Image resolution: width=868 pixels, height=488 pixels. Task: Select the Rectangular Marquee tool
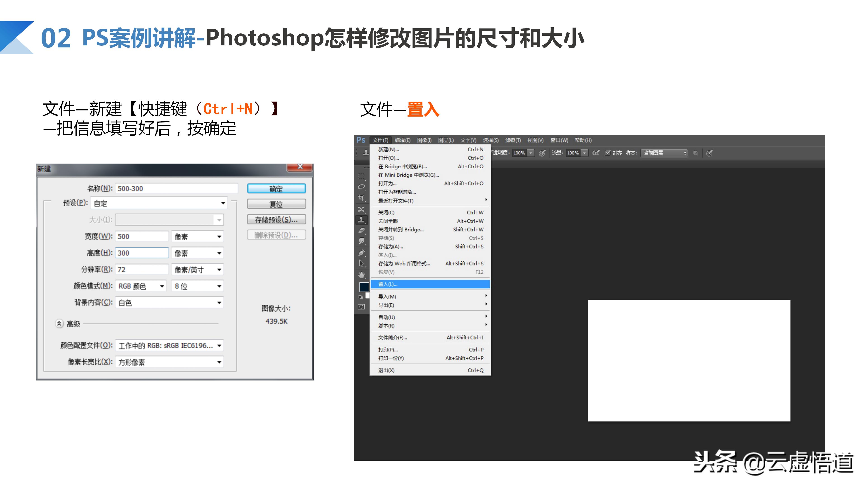362,177
